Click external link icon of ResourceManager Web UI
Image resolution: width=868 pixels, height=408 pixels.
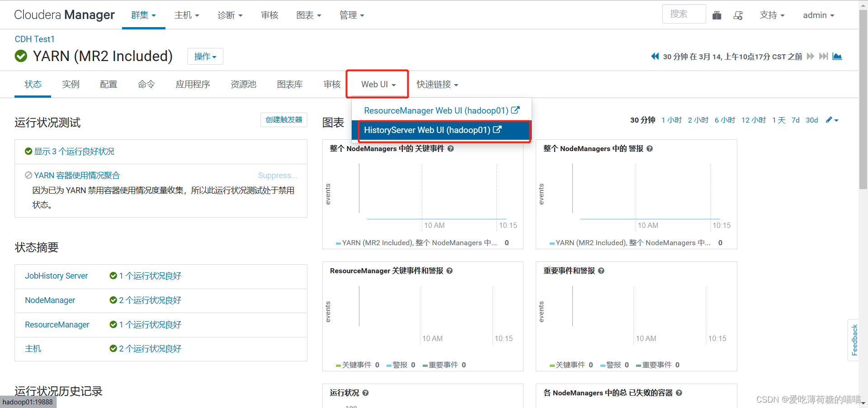[x=515, y=110]
